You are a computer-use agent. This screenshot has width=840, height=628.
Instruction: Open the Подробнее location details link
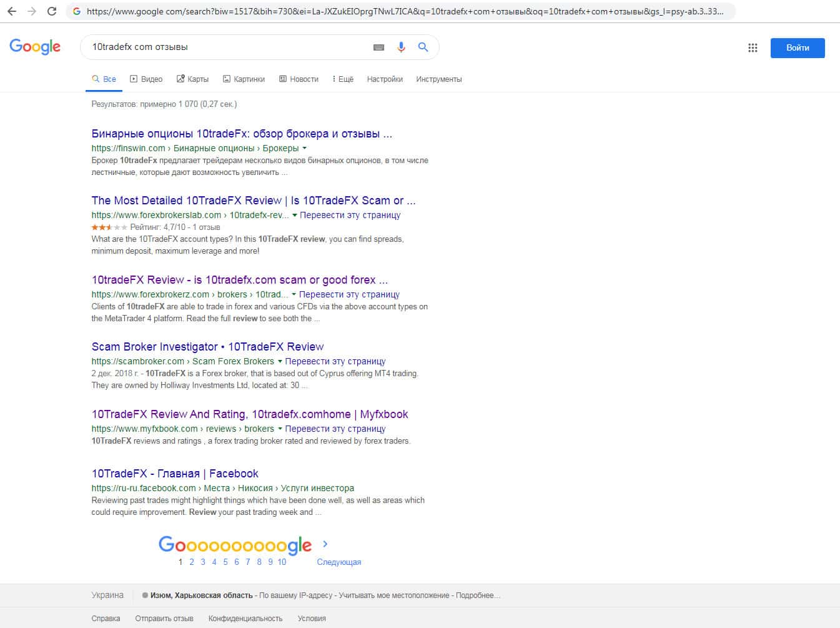click(478, 596)
